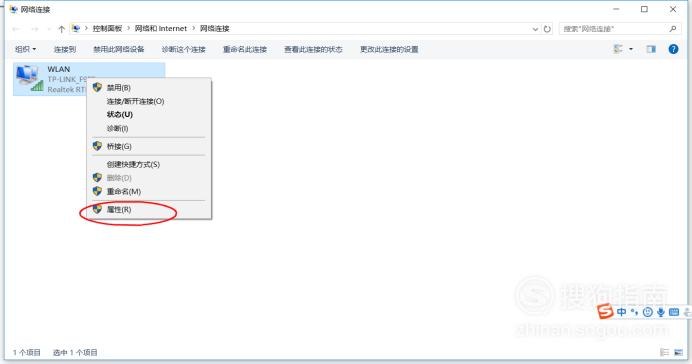Click the window icon in the title bar

(x=14, y=9)
